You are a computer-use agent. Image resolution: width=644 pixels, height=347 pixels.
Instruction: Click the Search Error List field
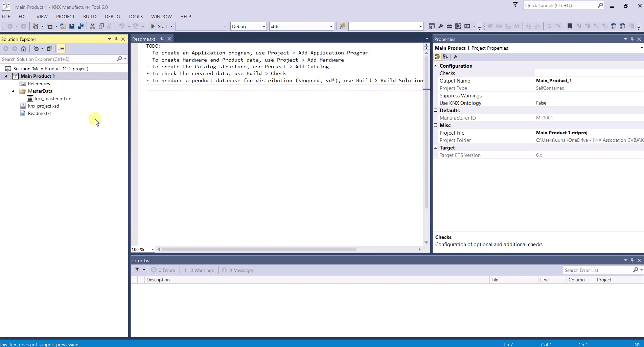coord(598,270)
